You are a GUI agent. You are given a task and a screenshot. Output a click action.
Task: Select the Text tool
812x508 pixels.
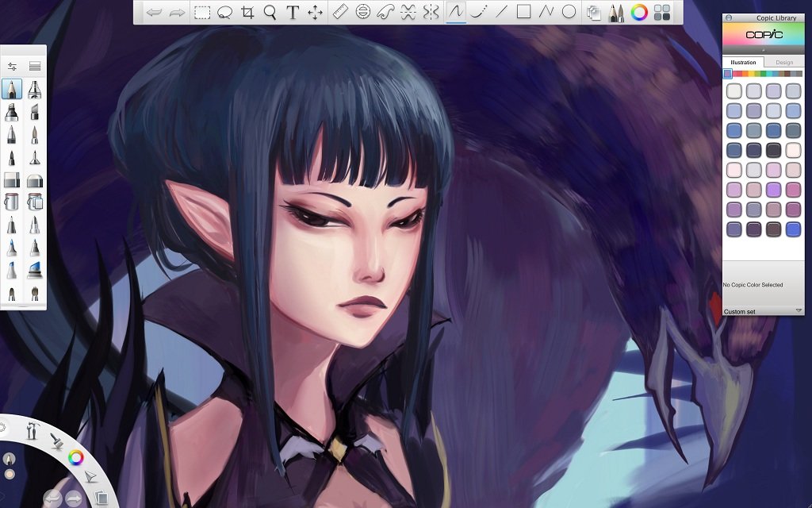293,13
